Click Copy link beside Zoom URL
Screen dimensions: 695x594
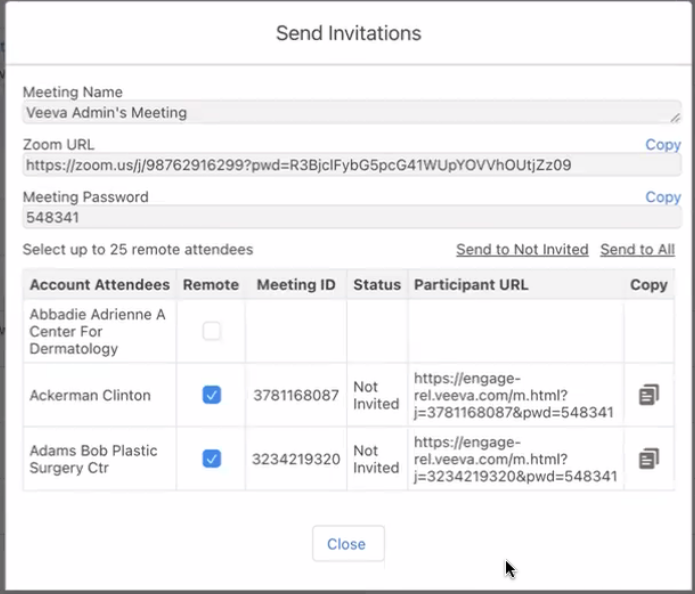click(x=662, y=144)
